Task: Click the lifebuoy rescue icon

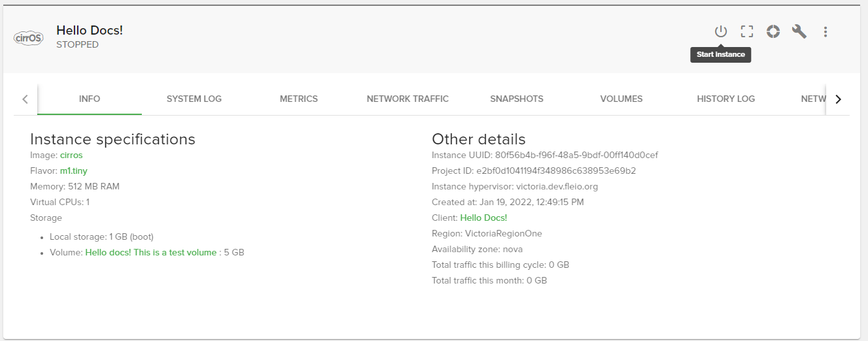Action: pos(773,31)
